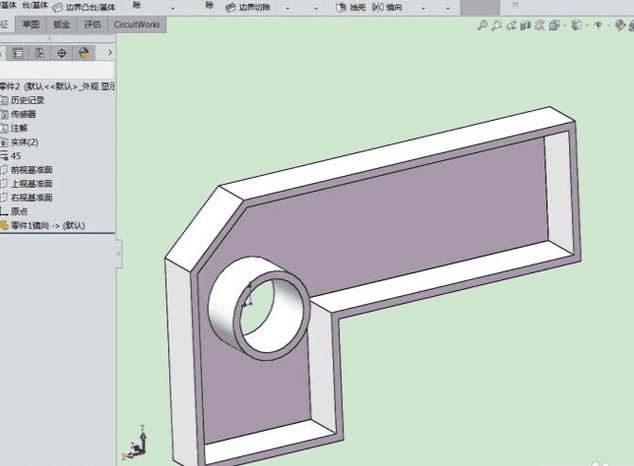Click the Dynamic Annotation Views icon
The image size is (634, 466).
[539, 25]
